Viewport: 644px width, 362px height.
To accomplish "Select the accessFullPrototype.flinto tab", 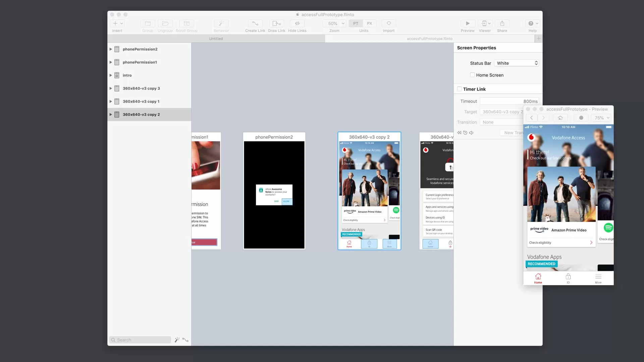I will pyautogui.click(x=429, y=39).
